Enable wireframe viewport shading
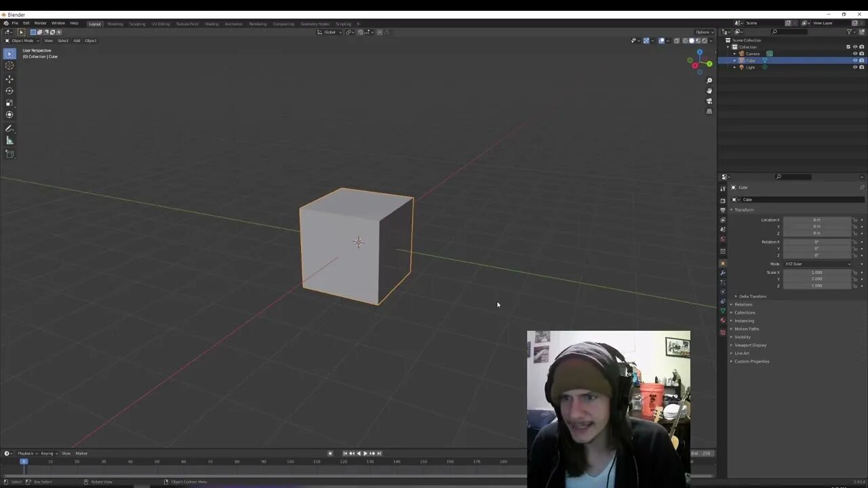The width and height of the screenshot is (868, 488). [684, 41]
